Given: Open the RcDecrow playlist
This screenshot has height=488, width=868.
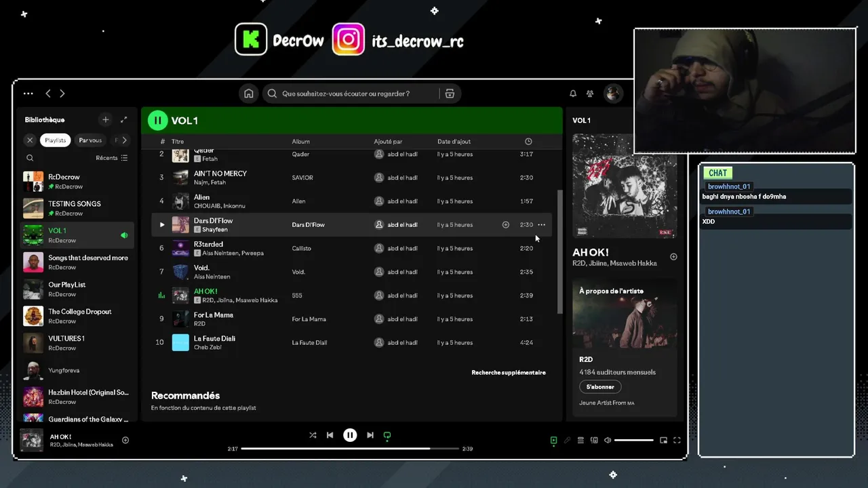Looking at the screenshot, I should (x=78, y=182).
